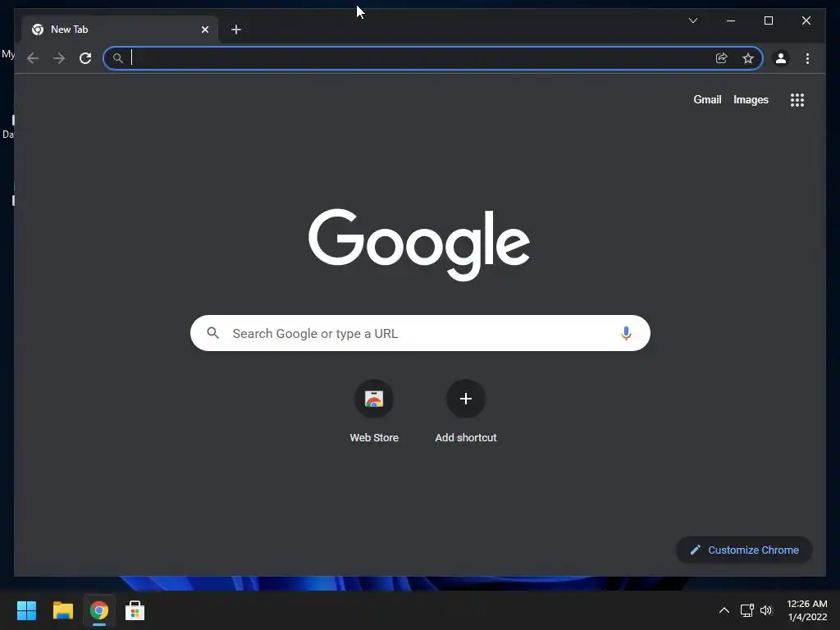Show hidden tray icons chevron
This screenshot has height=630, width=840.
click(724, 610)
